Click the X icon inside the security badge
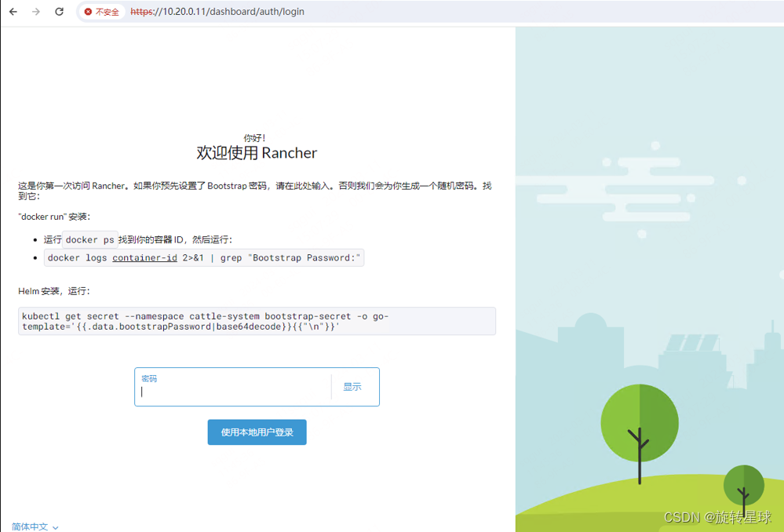784x532 pixels. pyautogui.click(x=88, y=12)
